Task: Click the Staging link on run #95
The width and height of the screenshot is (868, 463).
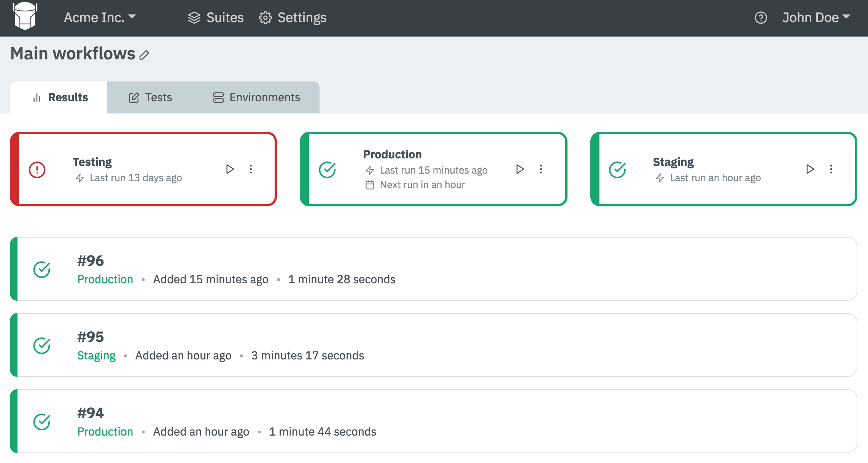Action: tap(96, 355)
